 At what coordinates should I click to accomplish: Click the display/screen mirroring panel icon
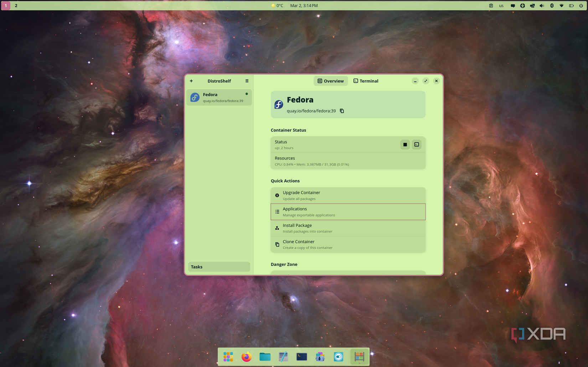pos(532,6)
